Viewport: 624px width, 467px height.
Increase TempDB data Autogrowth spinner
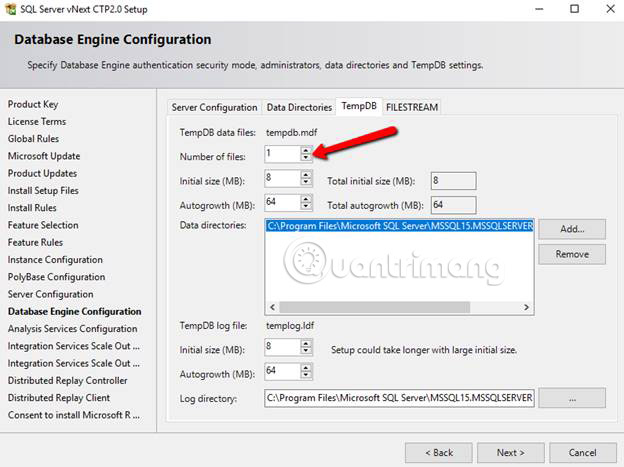pos(306,199)
